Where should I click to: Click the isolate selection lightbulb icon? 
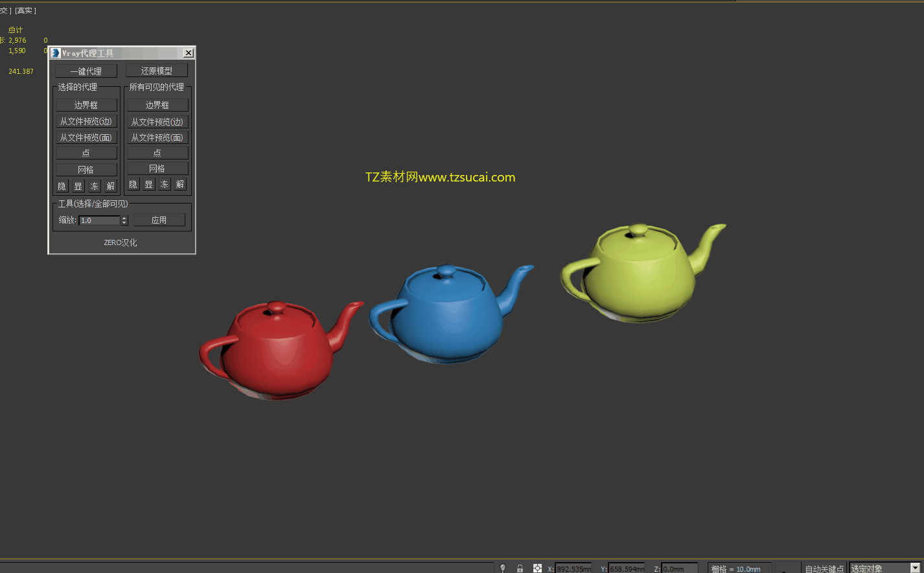click(503, 568)
